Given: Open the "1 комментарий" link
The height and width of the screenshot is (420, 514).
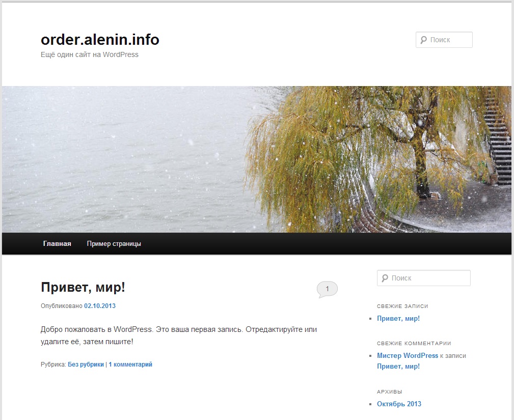Looking at the screenshot, I should pos(130,364).
